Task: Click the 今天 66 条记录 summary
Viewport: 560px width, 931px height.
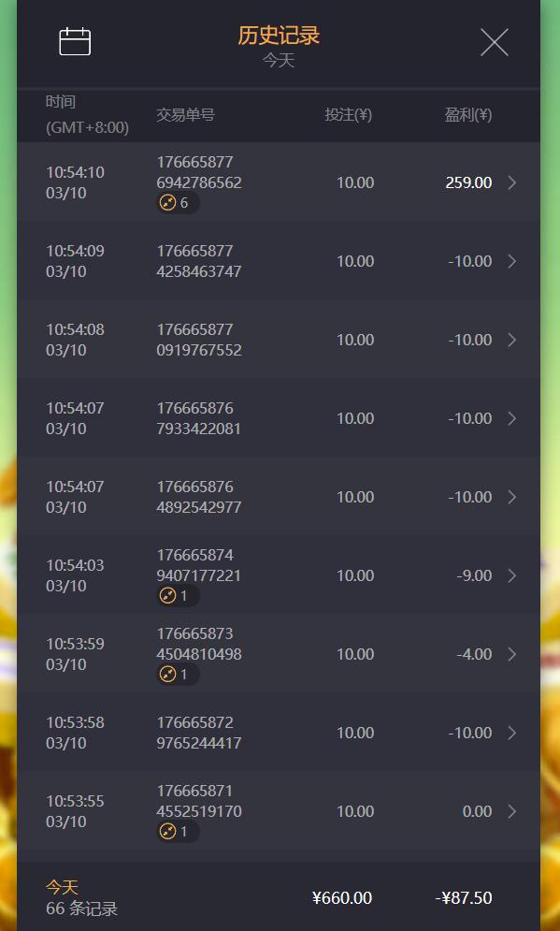Action: point(82,897)
